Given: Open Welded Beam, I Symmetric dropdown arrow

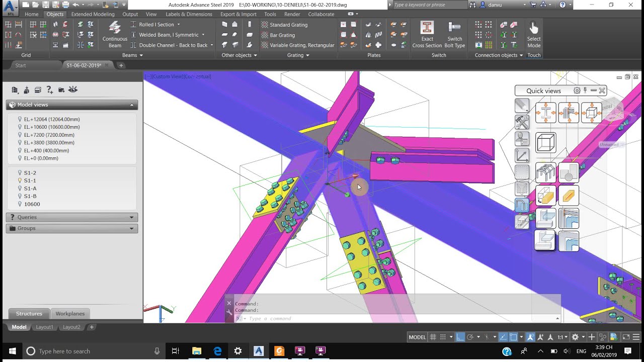Looking at the screenshot, I should (x=203, y=35).
